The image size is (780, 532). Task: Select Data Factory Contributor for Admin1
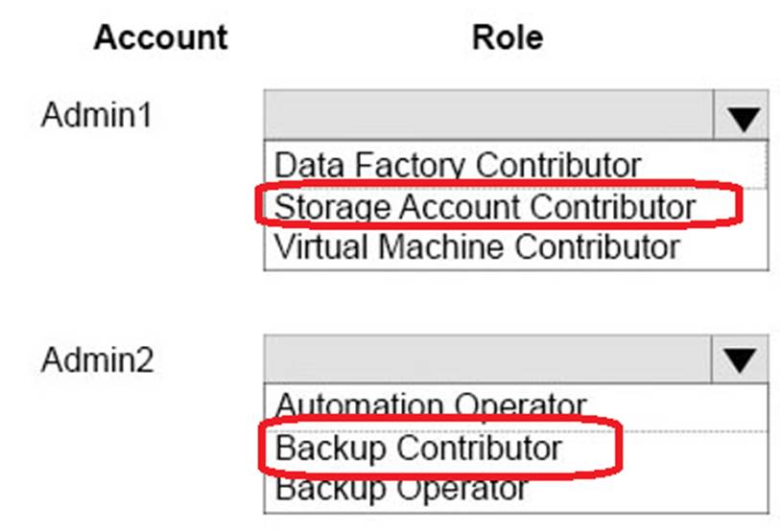[457, 163]
